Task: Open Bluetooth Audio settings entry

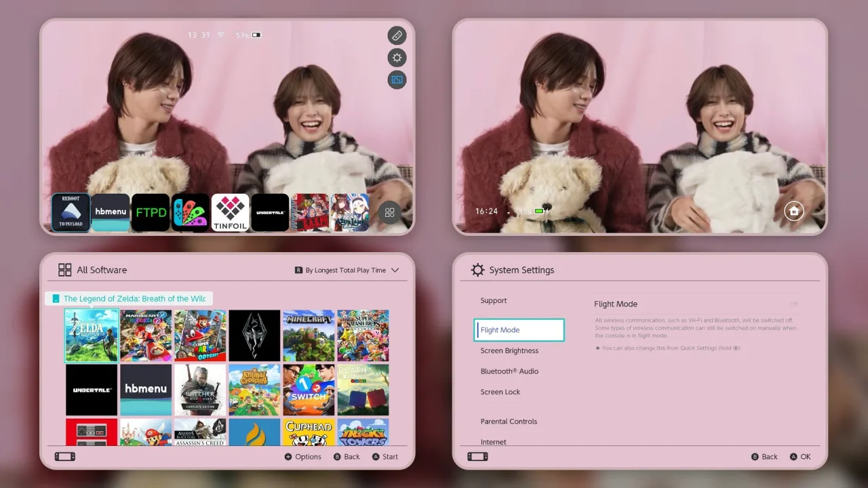Action: click(x=509, y=371)
